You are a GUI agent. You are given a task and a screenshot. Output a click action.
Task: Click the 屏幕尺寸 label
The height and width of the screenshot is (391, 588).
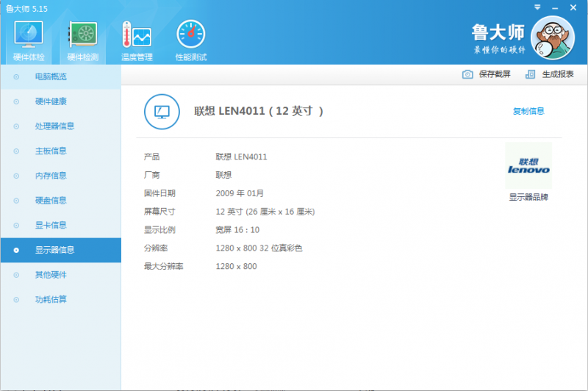pos(159,212)
